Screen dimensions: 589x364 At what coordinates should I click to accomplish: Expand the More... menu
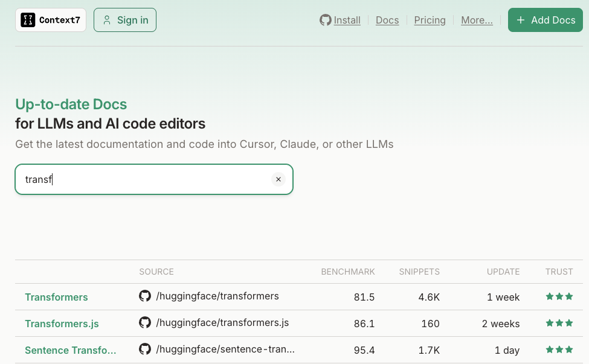pyautogui.click(x=477, y=21)
